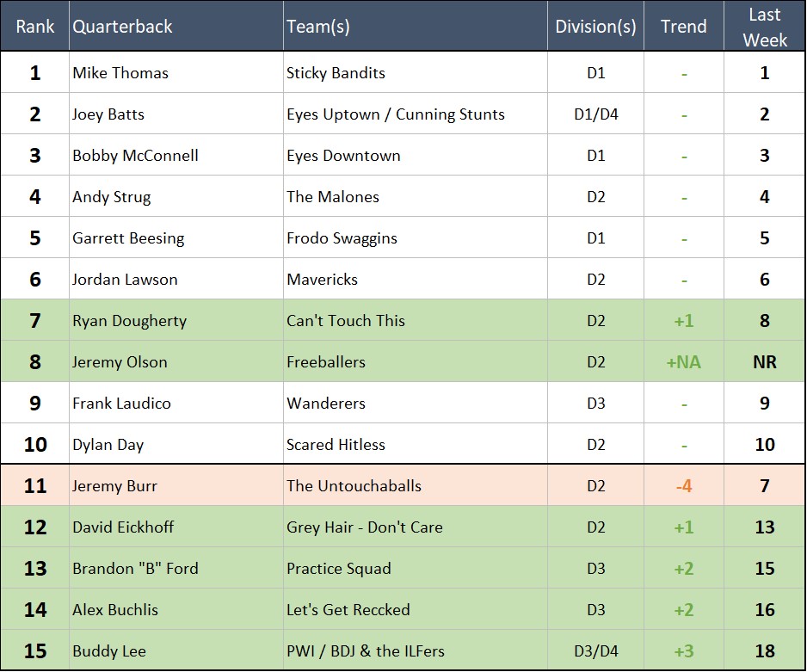
Task: Click the Eyes Uptown / Cunning Stunts cell
Action: point(396,114)
